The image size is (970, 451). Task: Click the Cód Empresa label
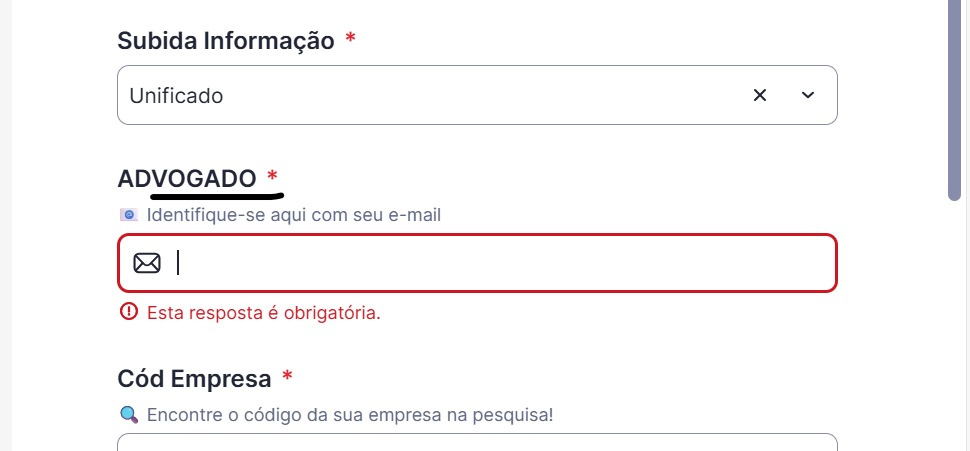click(194, 379)
